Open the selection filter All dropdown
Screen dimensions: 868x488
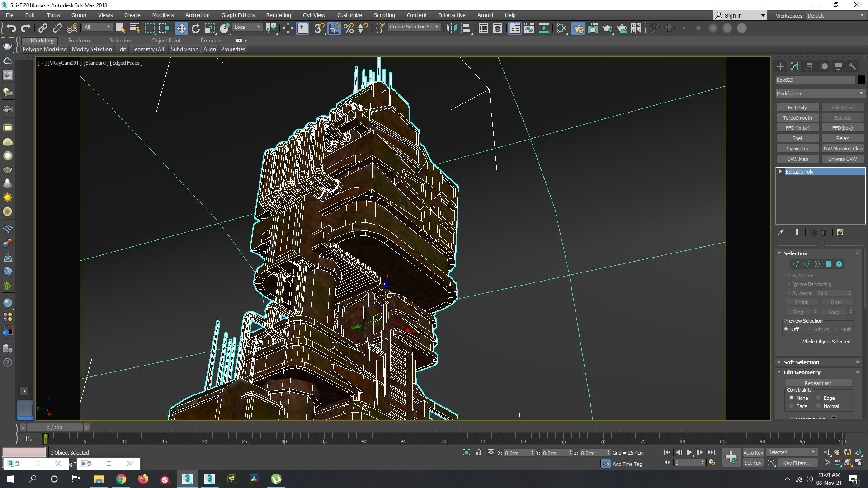[97, 27]
